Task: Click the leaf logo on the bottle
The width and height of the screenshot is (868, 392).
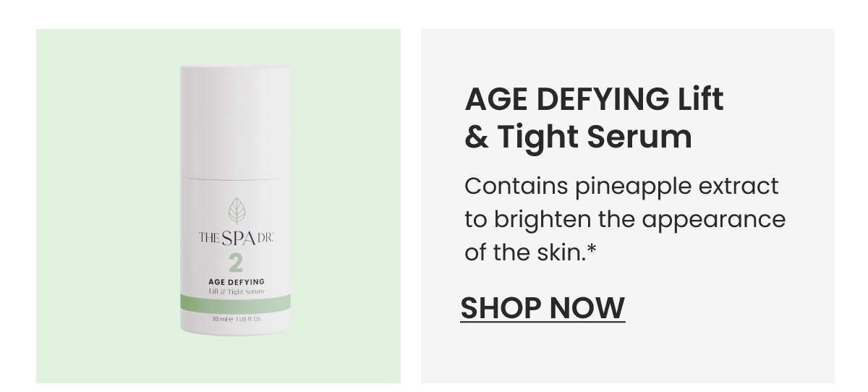Action: pyautogui.click(x=236, y=211)
